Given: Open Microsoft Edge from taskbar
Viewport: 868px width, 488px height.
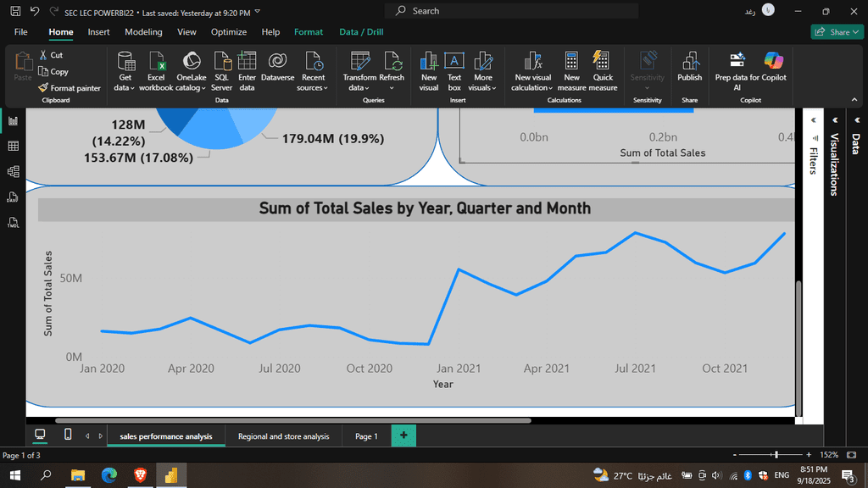Looking at the screenshot, I should click(x=109, y=475).
